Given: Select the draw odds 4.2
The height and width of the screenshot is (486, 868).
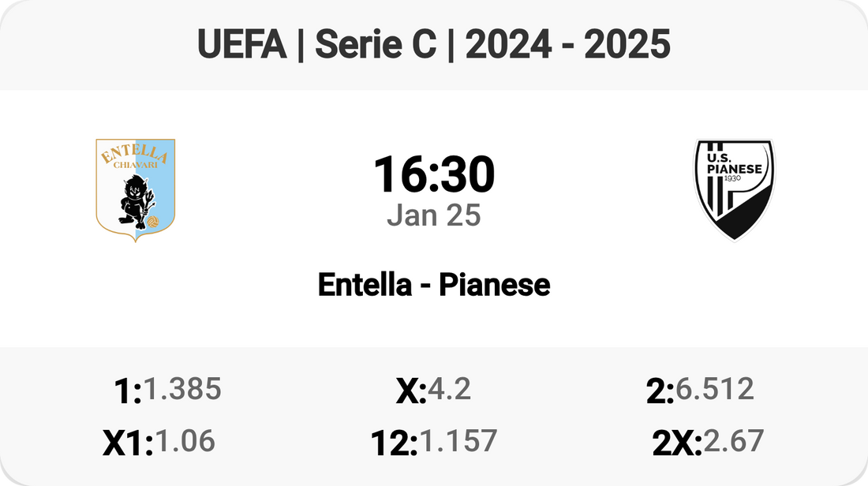Looking at the screenshot, I should click(449, 389).
